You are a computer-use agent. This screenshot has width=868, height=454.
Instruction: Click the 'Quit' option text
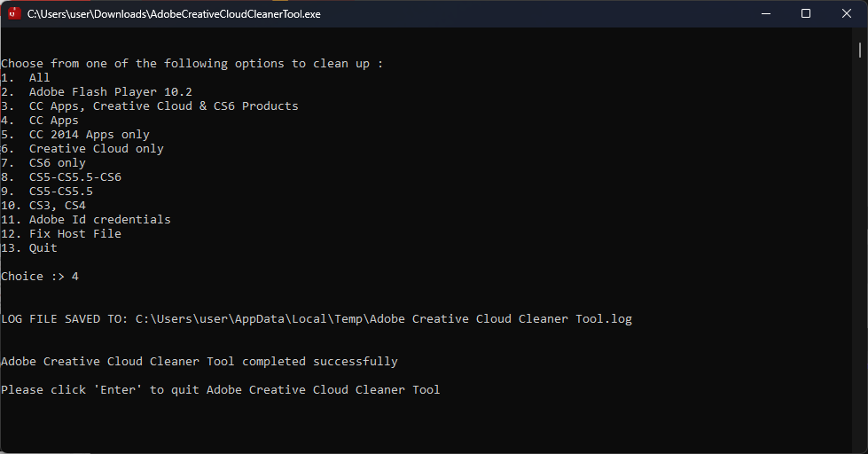coord(43,248)
